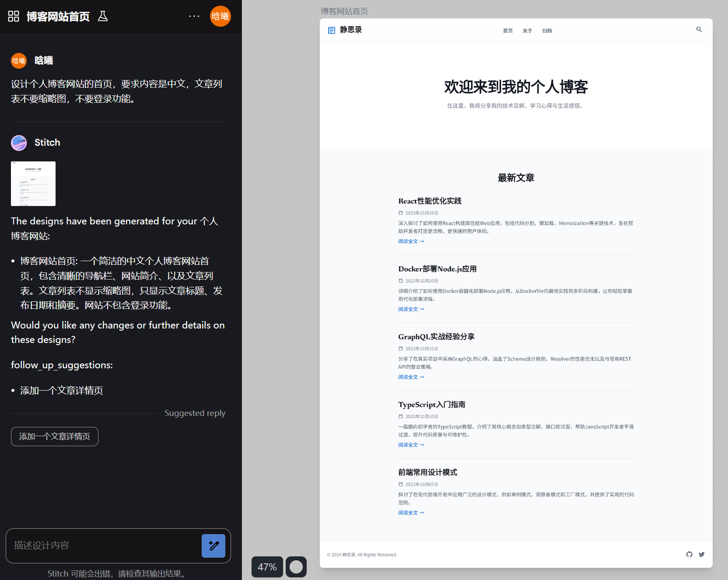The width and height of the screenshot is (728, 580).
Task: Open the Docker部署Node.js应用 article title
Action: [x=437, y=269]
